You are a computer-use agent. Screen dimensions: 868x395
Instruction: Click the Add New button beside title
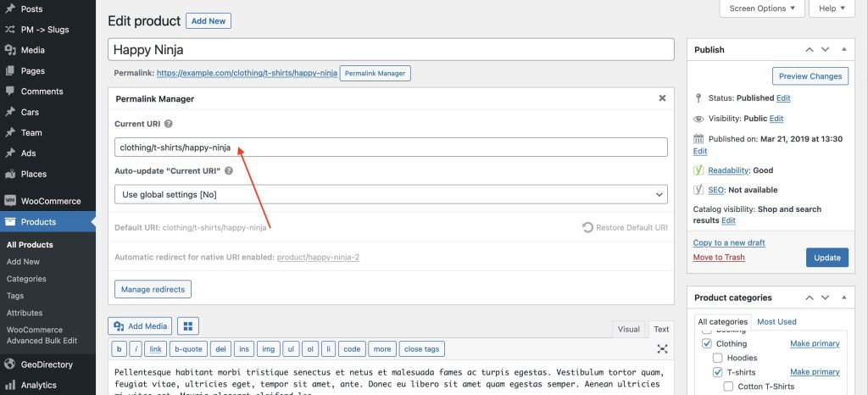click(x=209, y=21)
